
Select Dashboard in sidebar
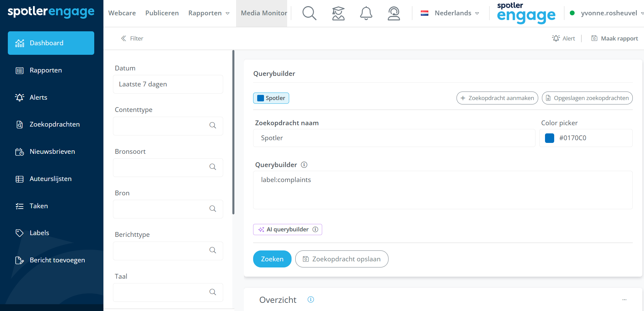(x=51, y=43)
